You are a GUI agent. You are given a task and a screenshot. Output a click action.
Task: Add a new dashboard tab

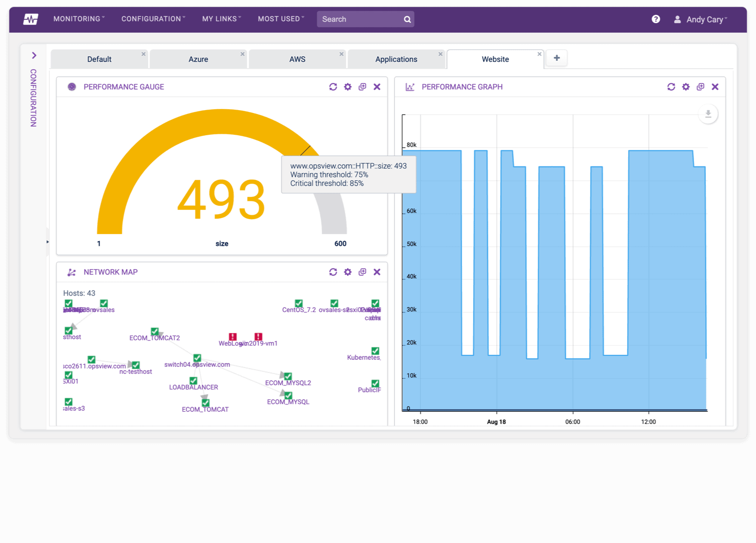coord(557,58)
